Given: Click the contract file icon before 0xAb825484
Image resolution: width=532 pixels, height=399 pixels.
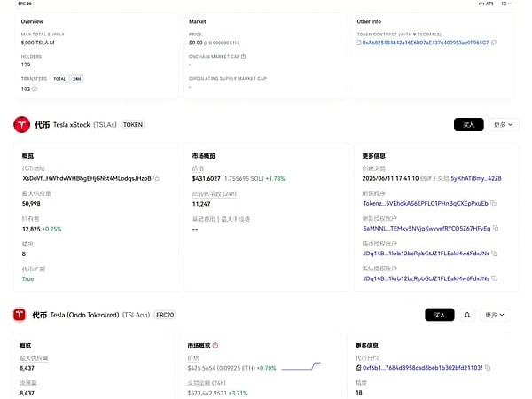Looking at the screenshot, I should [x=359, y=43].
